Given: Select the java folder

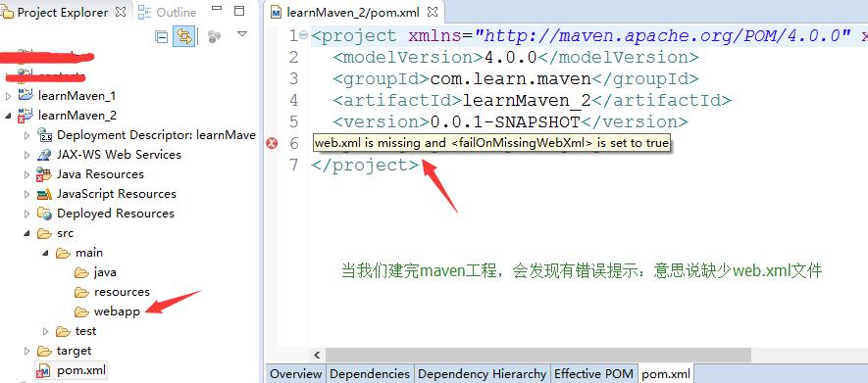Looking at the screenshot, I should point(105,272).
